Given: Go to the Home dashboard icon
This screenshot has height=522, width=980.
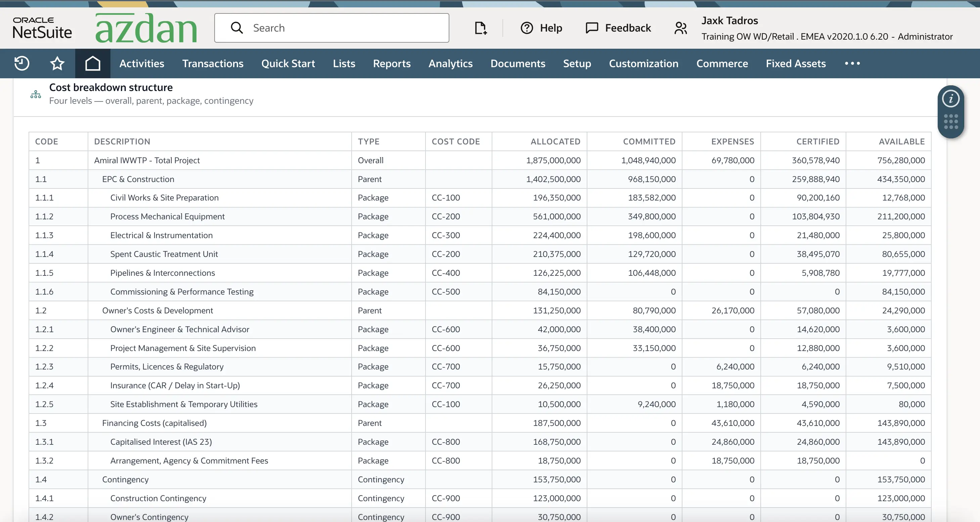Looking at the screenshot, I should click(x=92, y=63).
